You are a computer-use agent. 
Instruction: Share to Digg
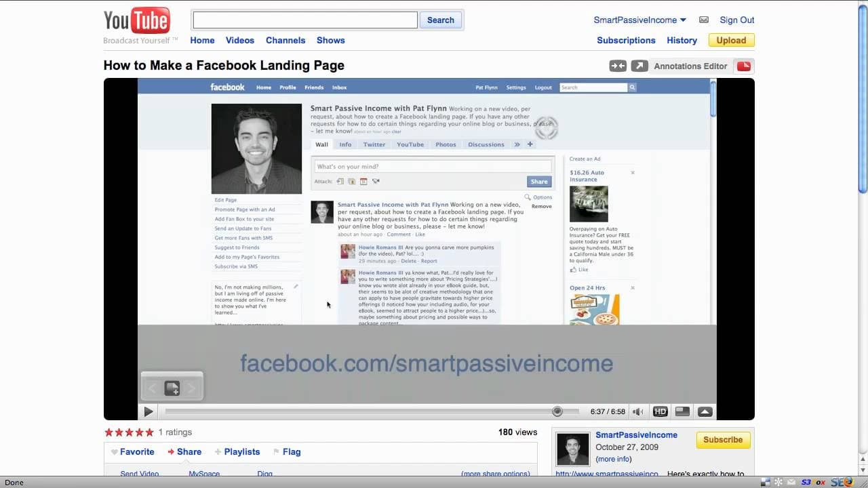(x=264, y=474)
